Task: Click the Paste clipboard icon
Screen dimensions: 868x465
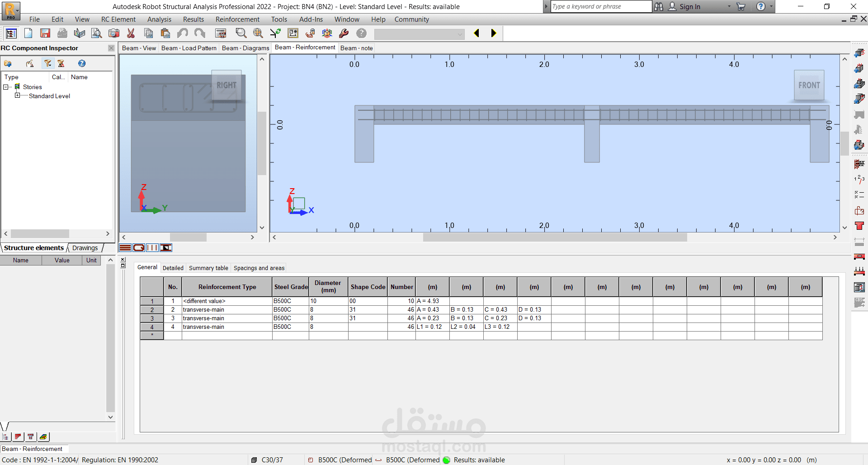Action: tap(165, 33)
